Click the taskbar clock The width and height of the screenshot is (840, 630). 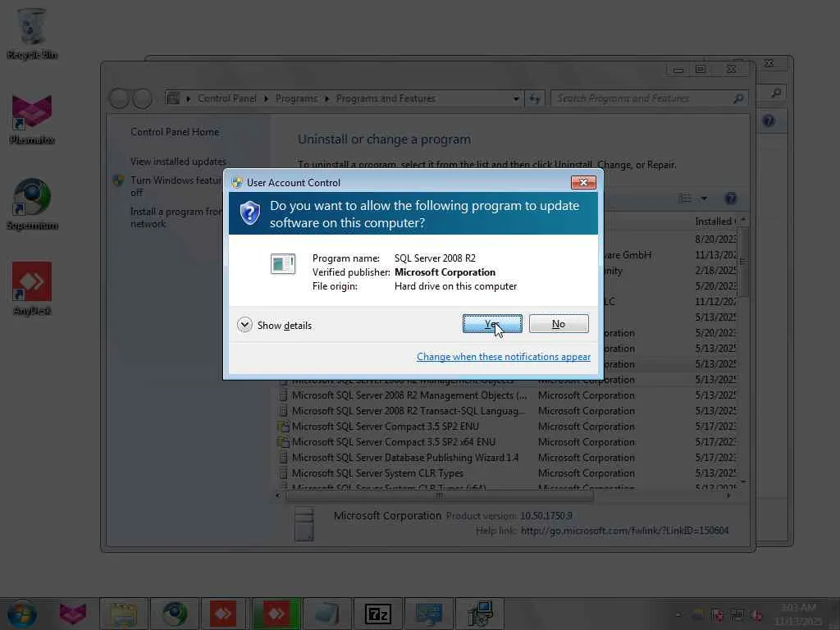tap(799, 614)
